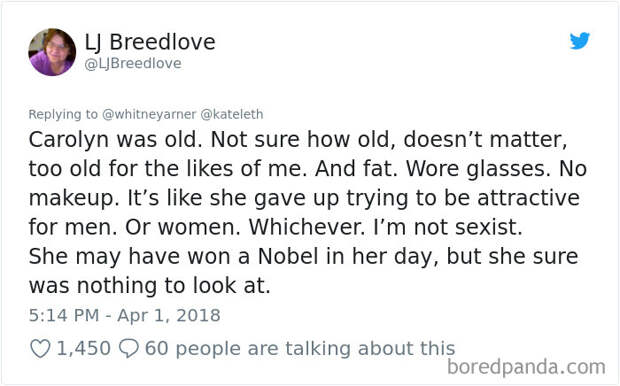This screenshot has height=386, width=620.
Task: Open "60 people are talking about this"
Action: pos(300,349)
